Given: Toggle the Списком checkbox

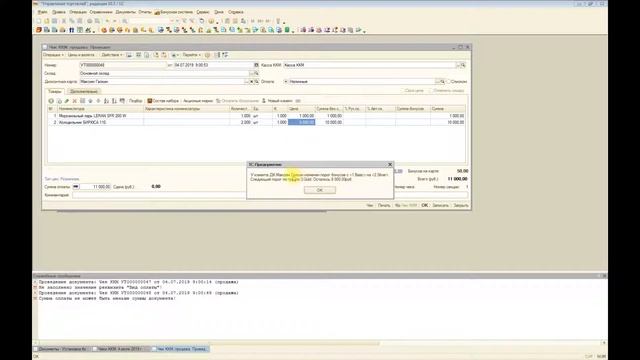Looking at the screenshot, I should click(449, 82).
